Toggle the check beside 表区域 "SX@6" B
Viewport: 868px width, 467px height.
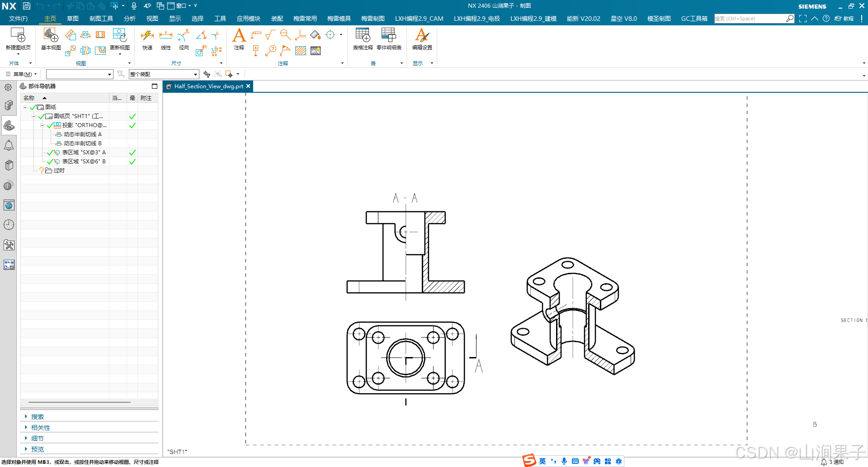coord(50,162)
